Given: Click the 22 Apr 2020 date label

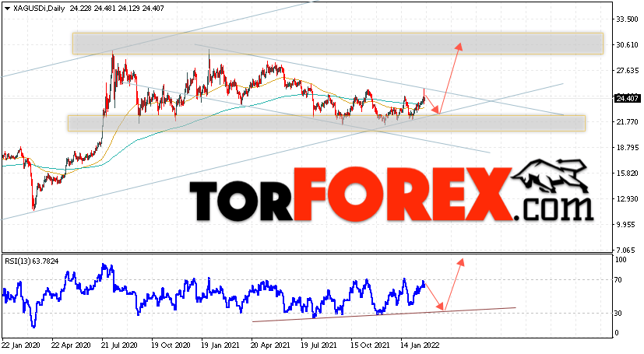Looking at the screenshot, I should (x=71, y=345).
